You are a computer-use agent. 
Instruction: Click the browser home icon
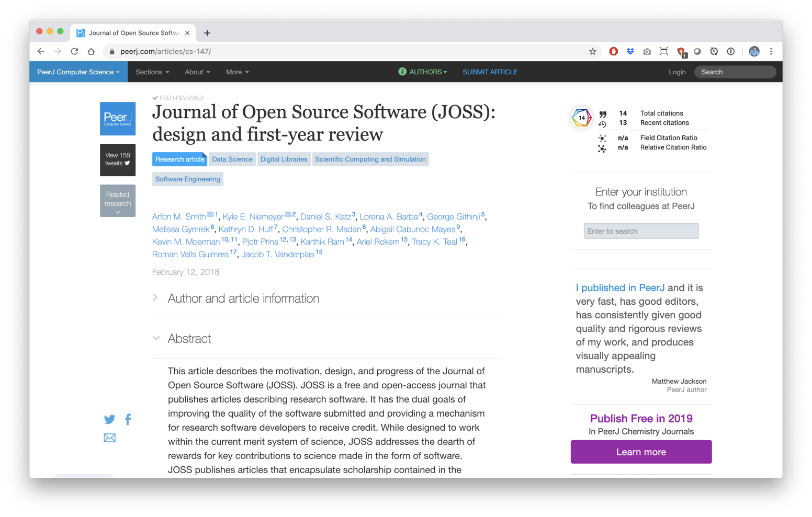(91, 51)
